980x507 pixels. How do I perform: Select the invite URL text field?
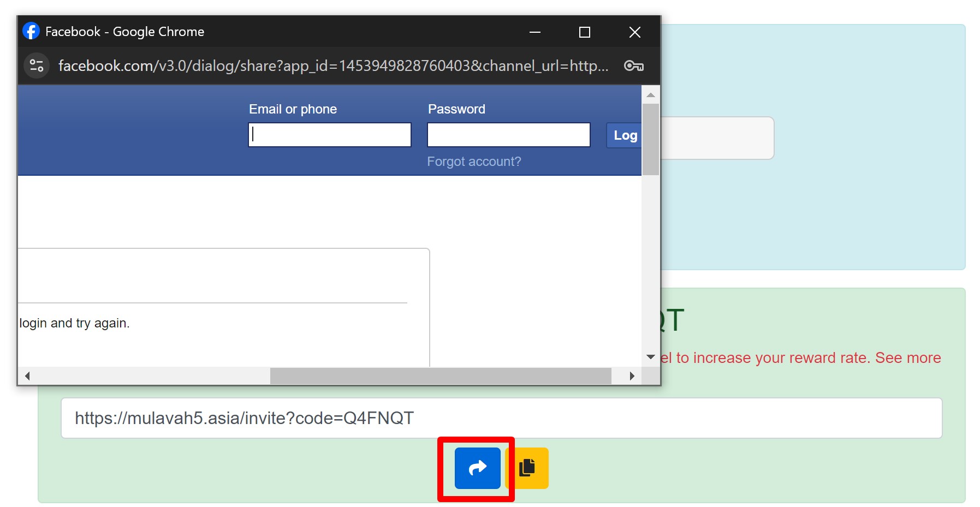tap(501, 418)
